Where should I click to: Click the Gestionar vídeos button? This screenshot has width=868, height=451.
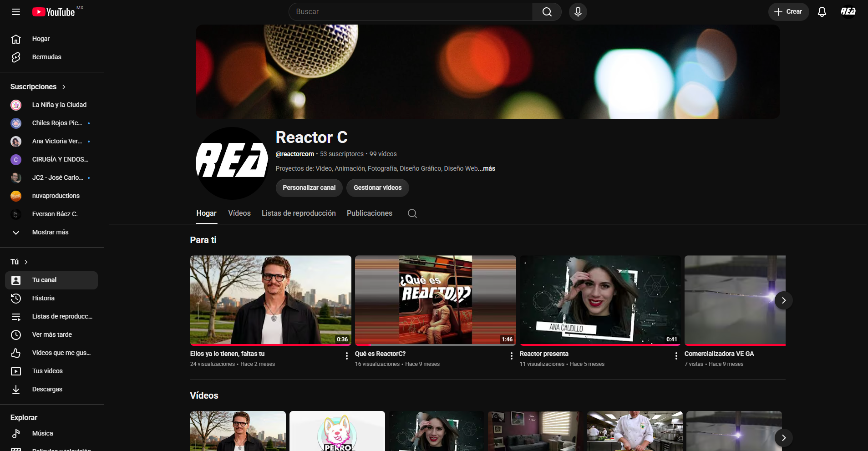378,188
